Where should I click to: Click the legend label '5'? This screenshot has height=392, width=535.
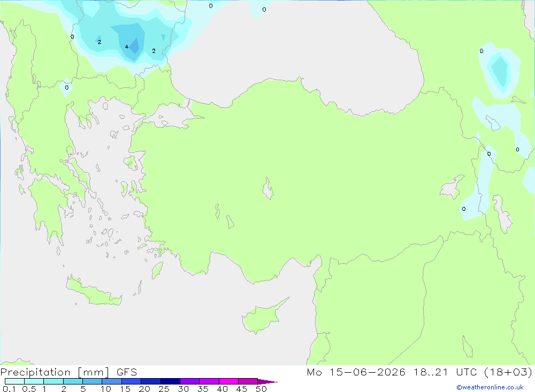tap(83, 389)
